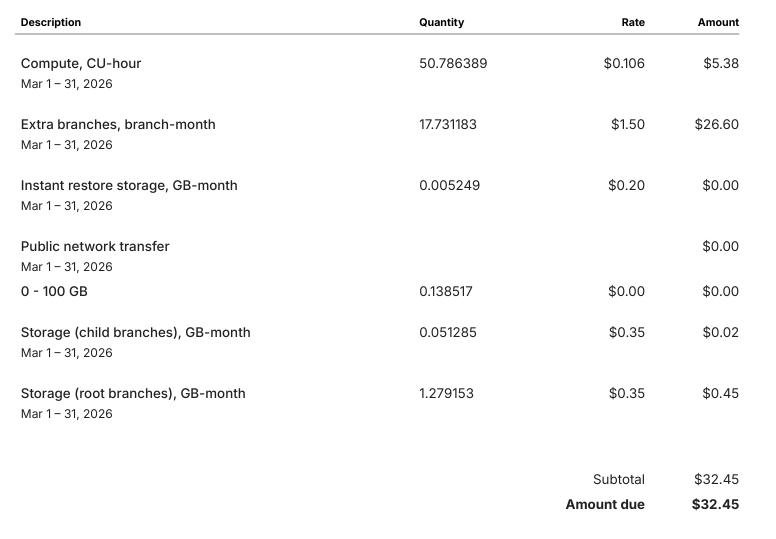Click the $0.02 child branches amount

point(720,332)
